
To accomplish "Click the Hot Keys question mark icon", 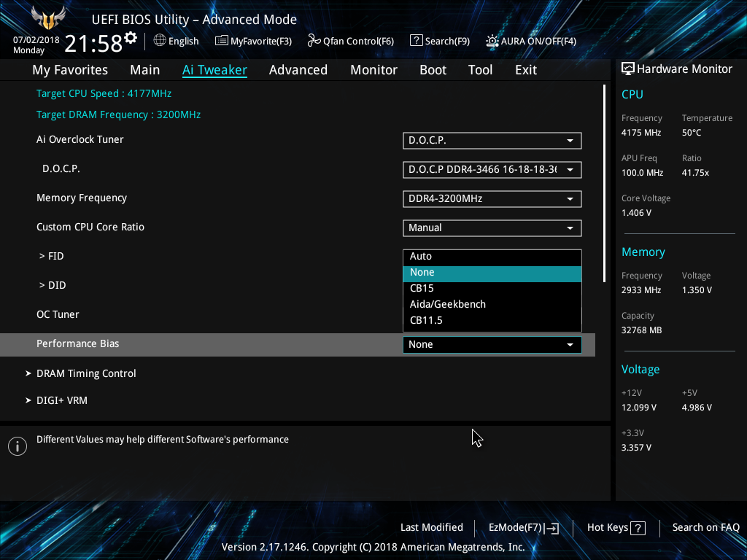I will coord(638,528).
